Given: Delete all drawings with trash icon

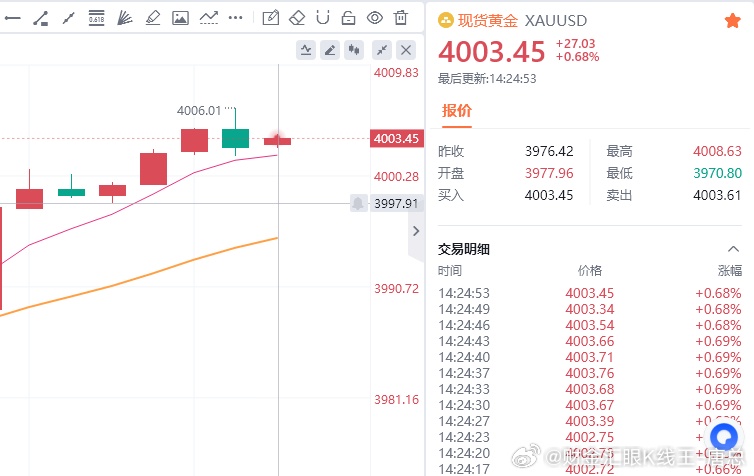Looking at the screenshot, I should pos(401,18).
